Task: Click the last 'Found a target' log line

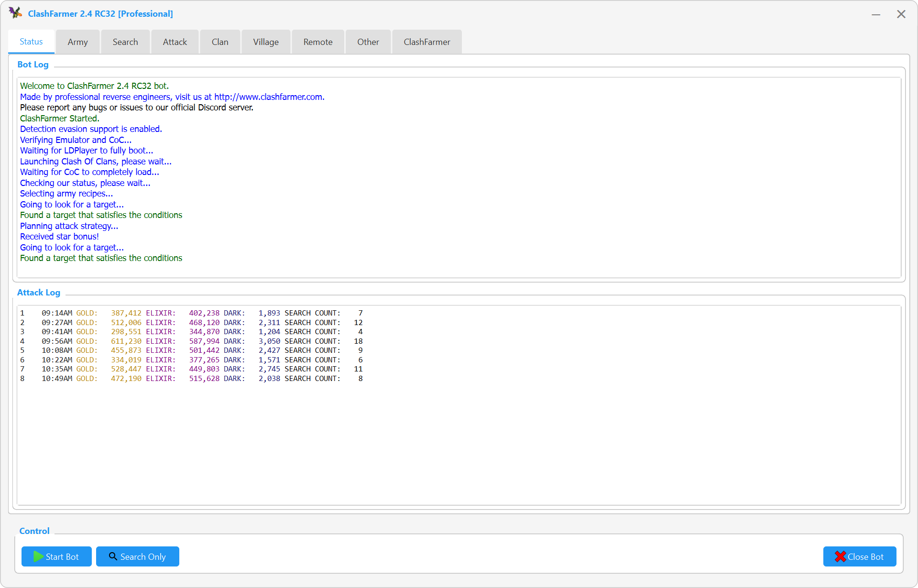Action: click(x=101, y=258)
